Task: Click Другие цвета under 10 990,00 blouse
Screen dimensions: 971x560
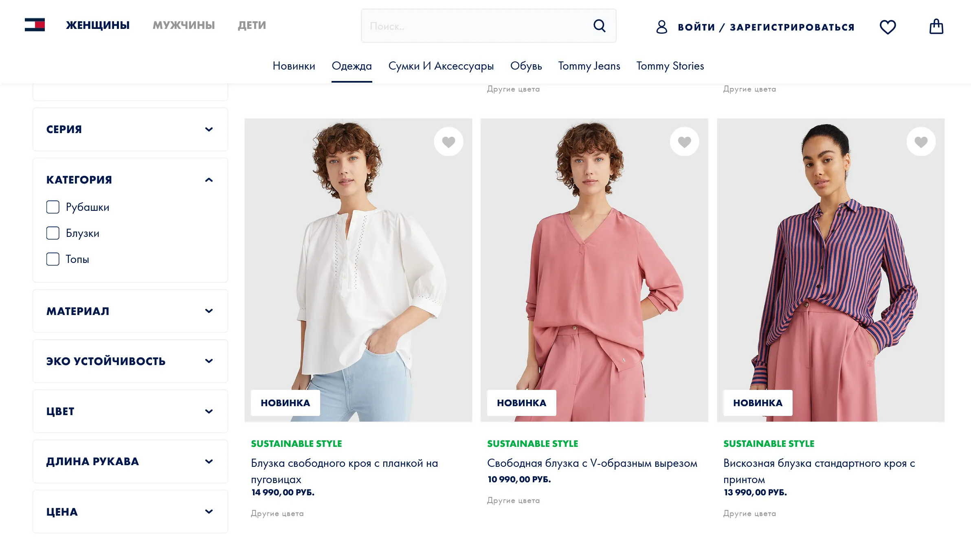Action: coord(514,501)
